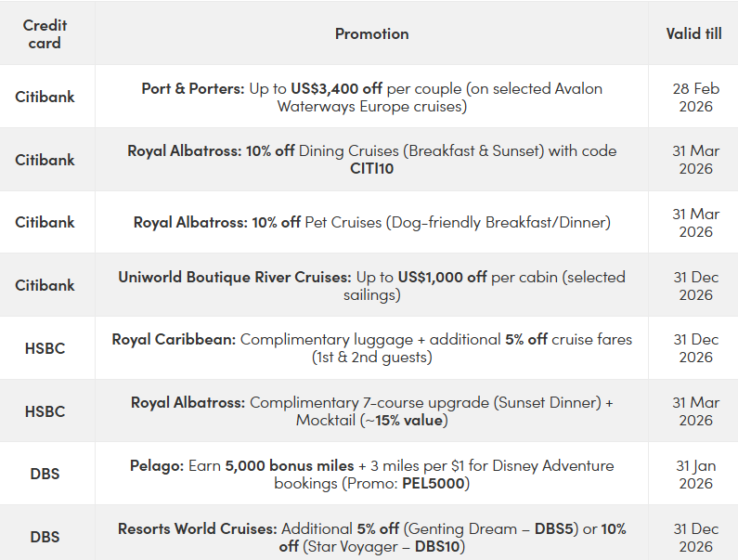Select the Royal Albatross Pet Cruises promotion
738x560 pixels.
[371, 222]
